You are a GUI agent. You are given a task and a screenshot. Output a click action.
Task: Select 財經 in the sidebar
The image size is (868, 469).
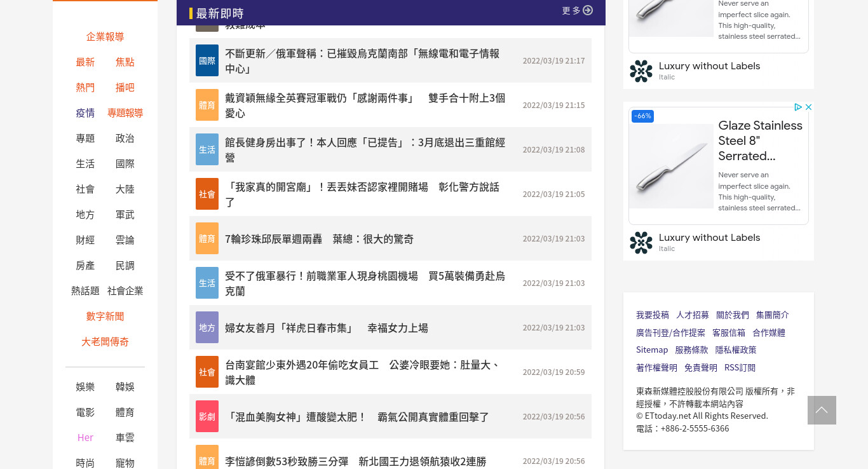point(85,240)
